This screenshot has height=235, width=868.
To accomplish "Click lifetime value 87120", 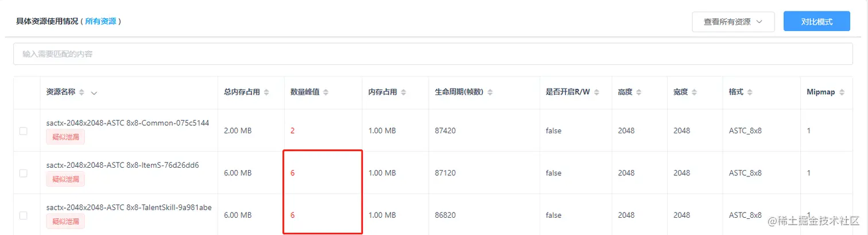I will [445, 173].
